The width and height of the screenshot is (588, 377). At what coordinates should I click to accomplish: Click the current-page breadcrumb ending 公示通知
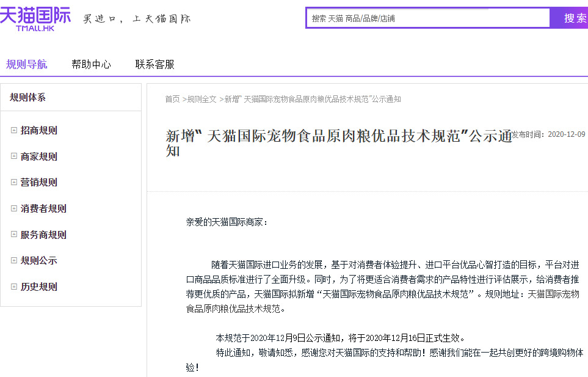click(313, 99)
